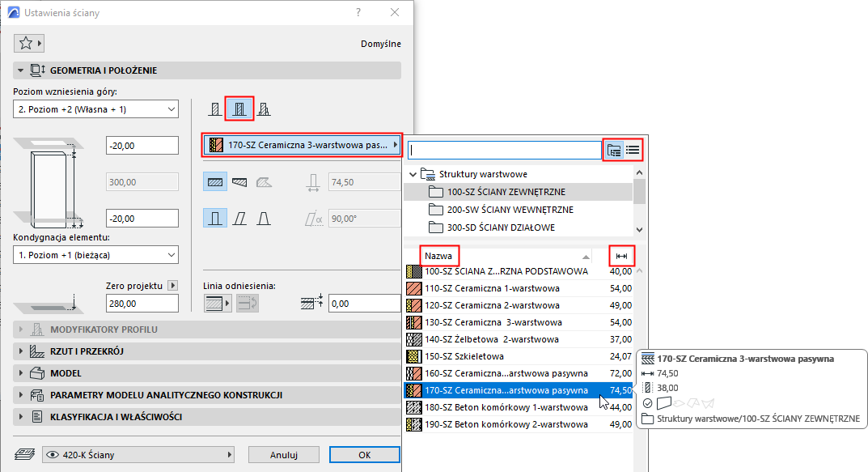Screen dimensions: 868x472
Task: Choose polygonal wall geometry method
Action: [264, 181]
